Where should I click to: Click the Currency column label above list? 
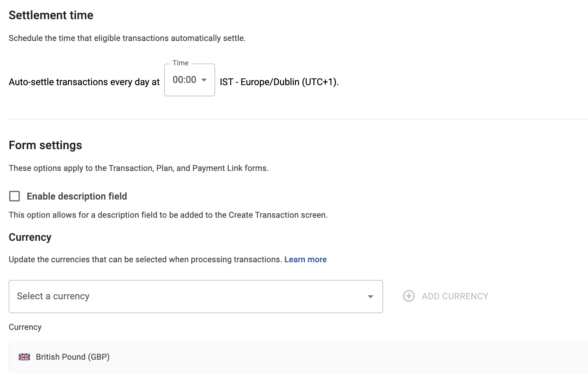pos(25,327)
